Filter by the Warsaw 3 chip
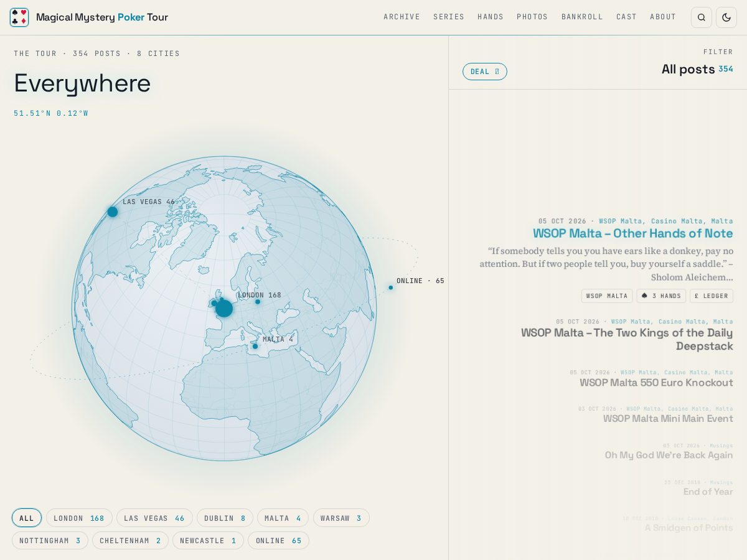This screenshot has height=560, width=747. pos(341,518)
